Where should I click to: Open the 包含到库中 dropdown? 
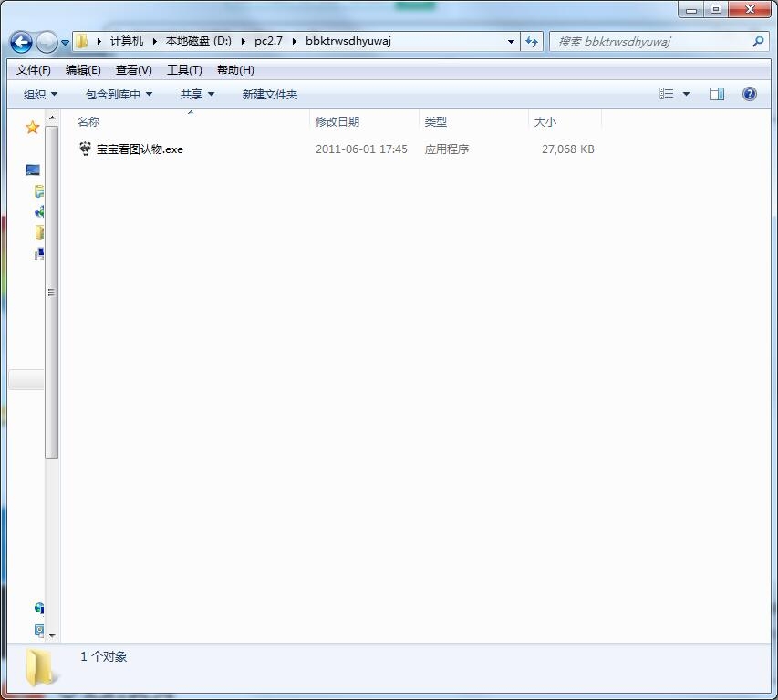pos(119,94)
